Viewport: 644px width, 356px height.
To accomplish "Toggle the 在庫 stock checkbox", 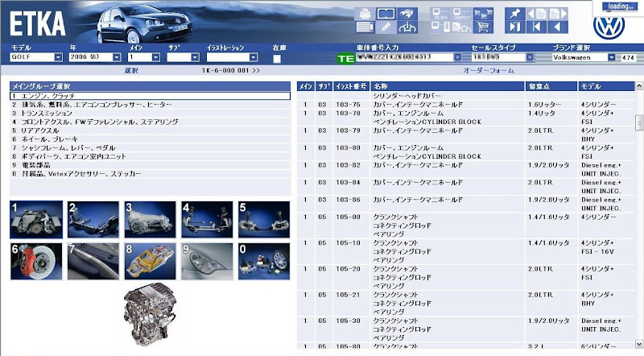I will [x=277, y=58].
